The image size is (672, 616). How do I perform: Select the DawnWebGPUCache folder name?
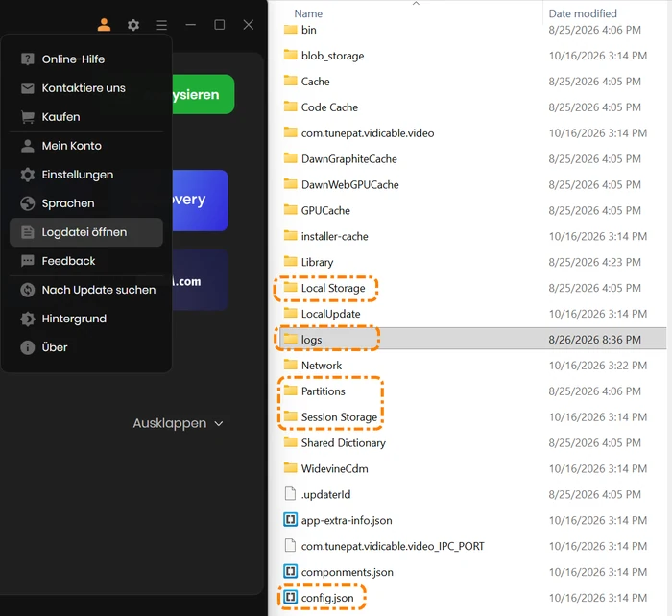click(349, 184)
